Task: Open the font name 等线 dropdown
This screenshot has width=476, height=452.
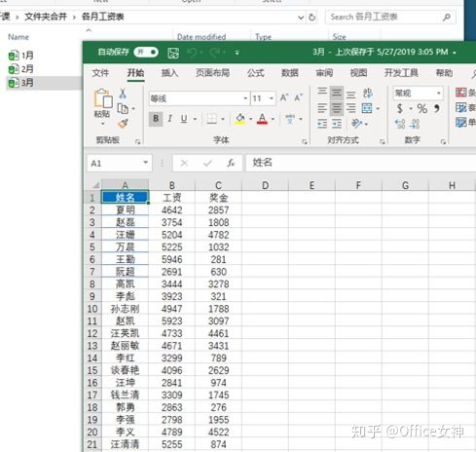Action: [245, 98]
